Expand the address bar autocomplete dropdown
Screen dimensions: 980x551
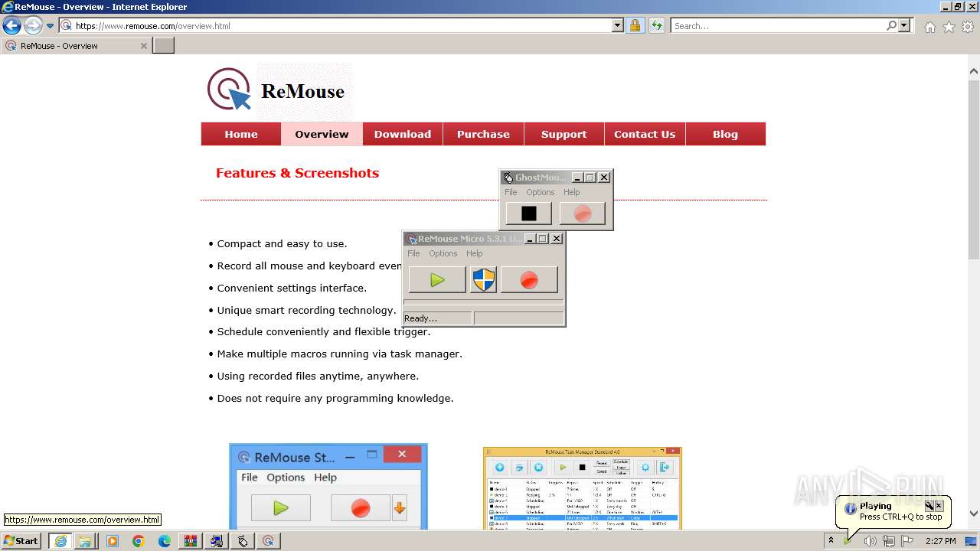(x=618, y=26)
